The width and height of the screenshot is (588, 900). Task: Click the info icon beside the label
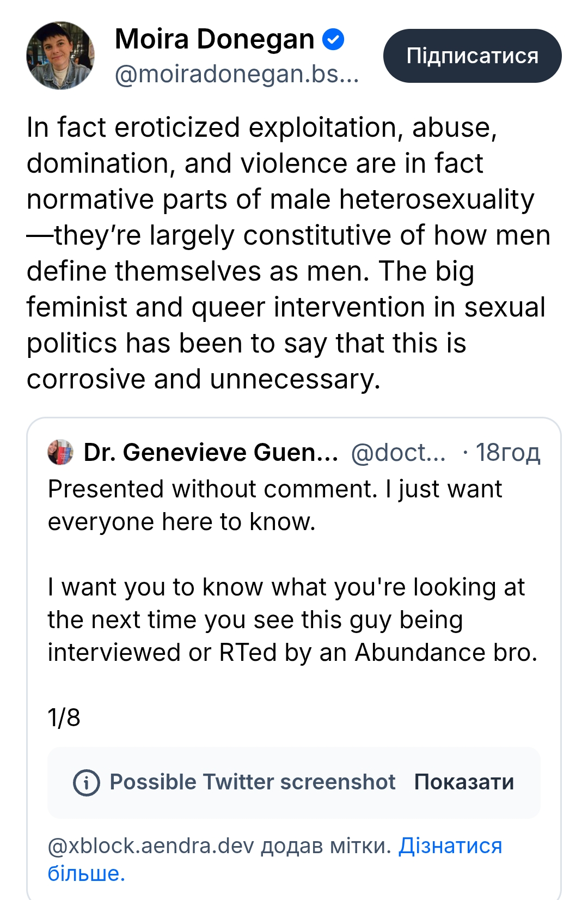(87, 783)
